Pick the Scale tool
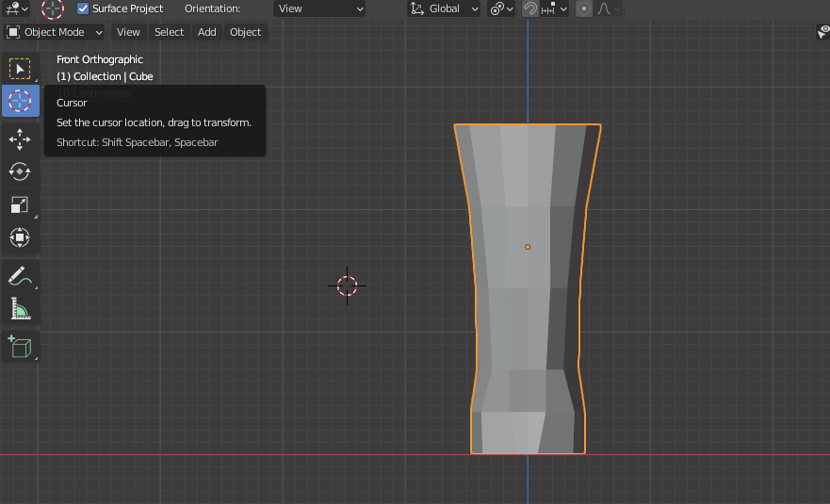The width and height of the screenshot is (830, 504). [x=20, y=204]
